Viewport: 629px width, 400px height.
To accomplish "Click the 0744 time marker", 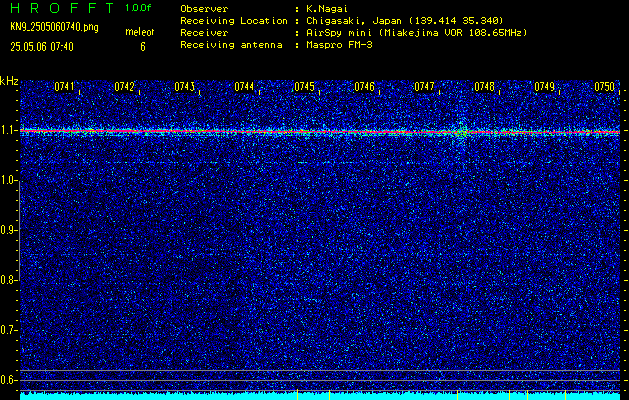I will point(244,86).
